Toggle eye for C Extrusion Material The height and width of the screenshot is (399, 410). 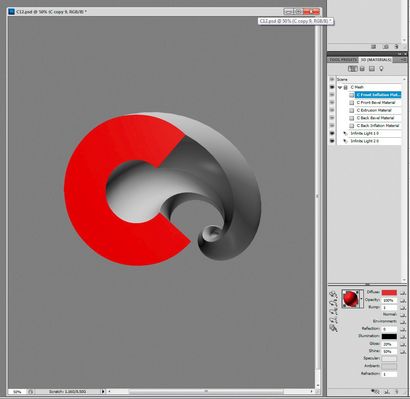point(332,110)
